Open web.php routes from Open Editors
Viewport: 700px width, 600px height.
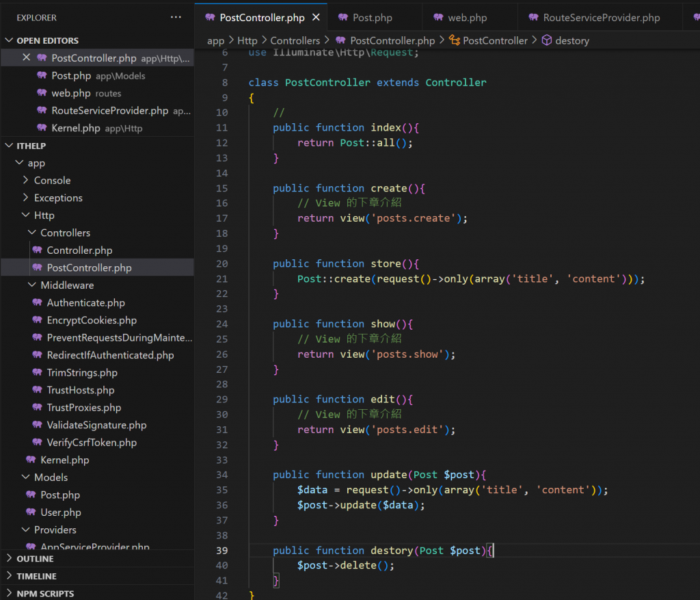[x=97, y=93]
